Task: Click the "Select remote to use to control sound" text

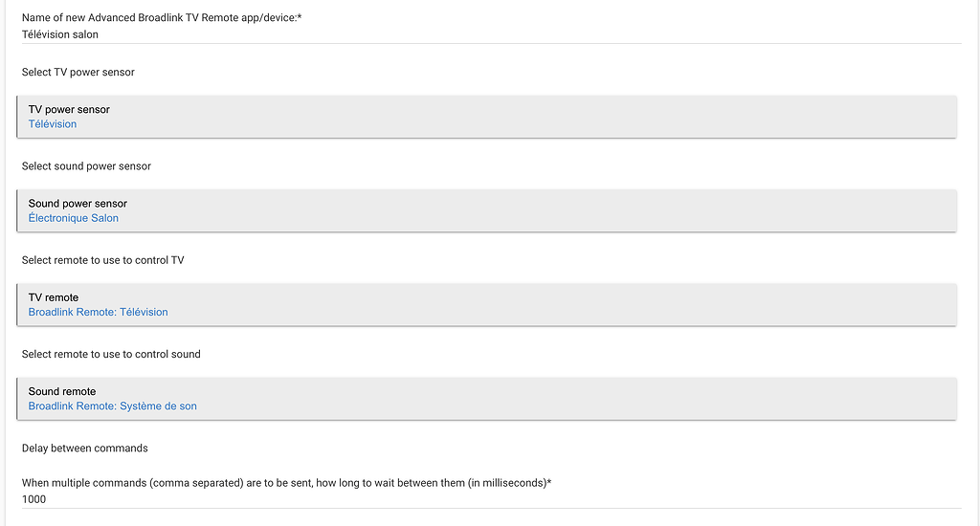Action: 111,354
